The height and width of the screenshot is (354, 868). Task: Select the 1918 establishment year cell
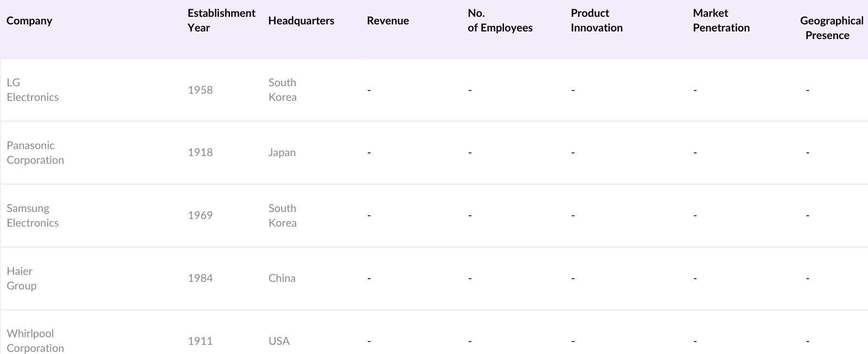click(200, 153)
